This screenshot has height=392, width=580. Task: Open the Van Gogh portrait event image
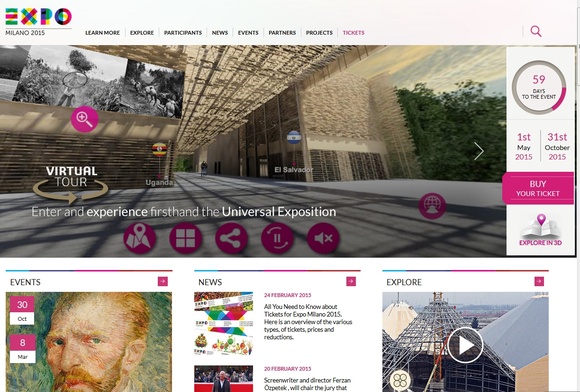coord(89,342)
